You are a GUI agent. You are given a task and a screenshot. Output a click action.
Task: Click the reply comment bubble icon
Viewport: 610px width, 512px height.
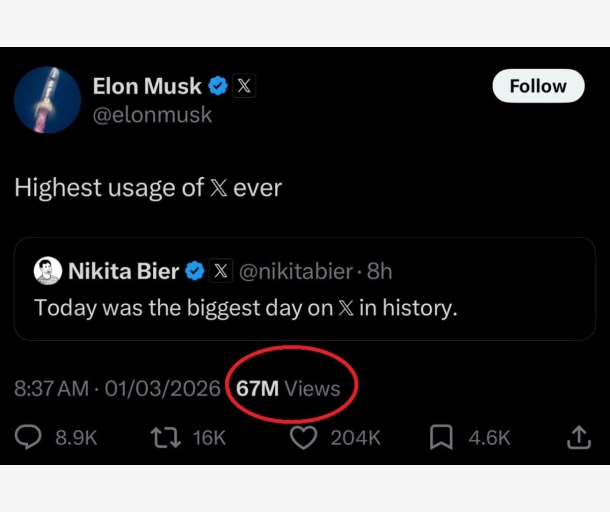pyautogui.click(x=29, y=437)
